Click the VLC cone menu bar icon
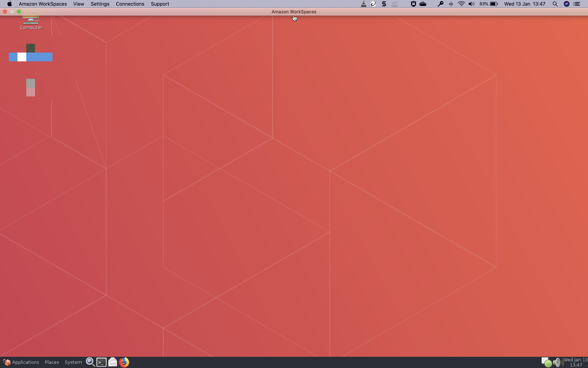 point(363,4)
